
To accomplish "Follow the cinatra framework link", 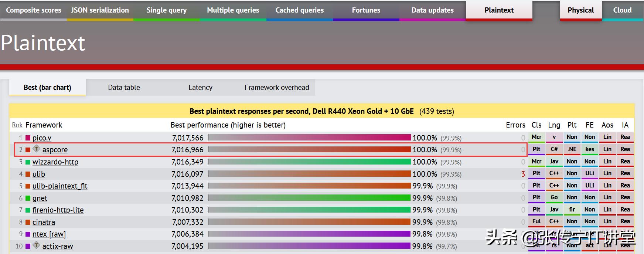I will pos(44,222).
